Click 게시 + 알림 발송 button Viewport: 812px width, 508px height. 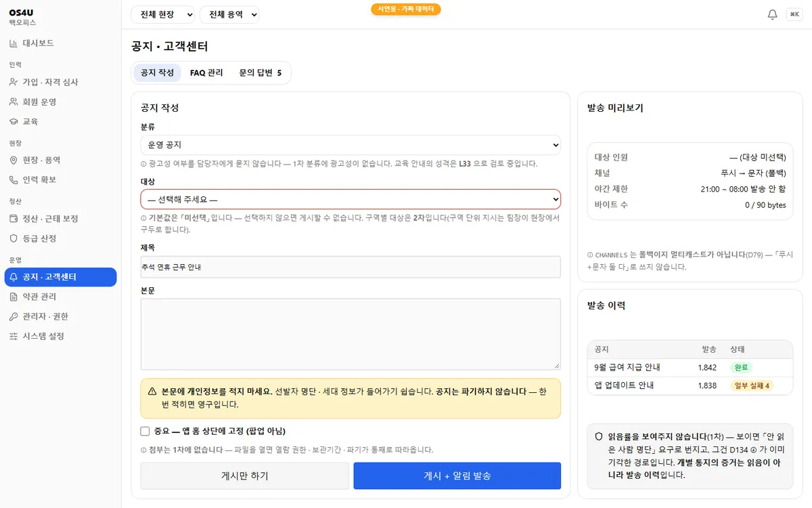point(457,475)
